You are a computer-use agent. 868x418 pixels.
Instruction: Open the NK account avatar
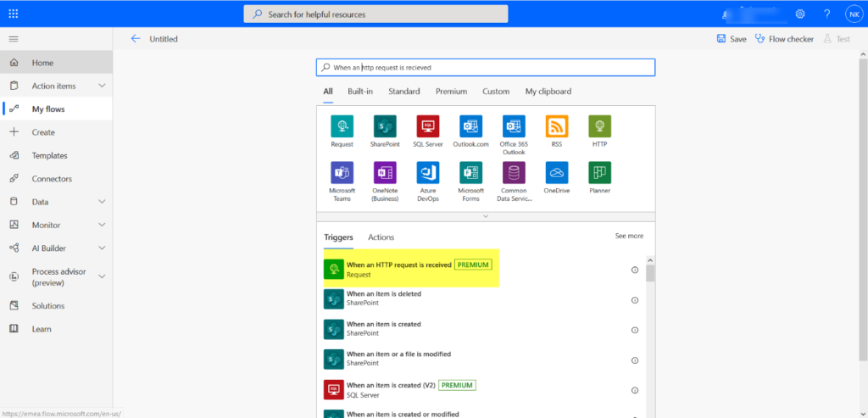853,14
